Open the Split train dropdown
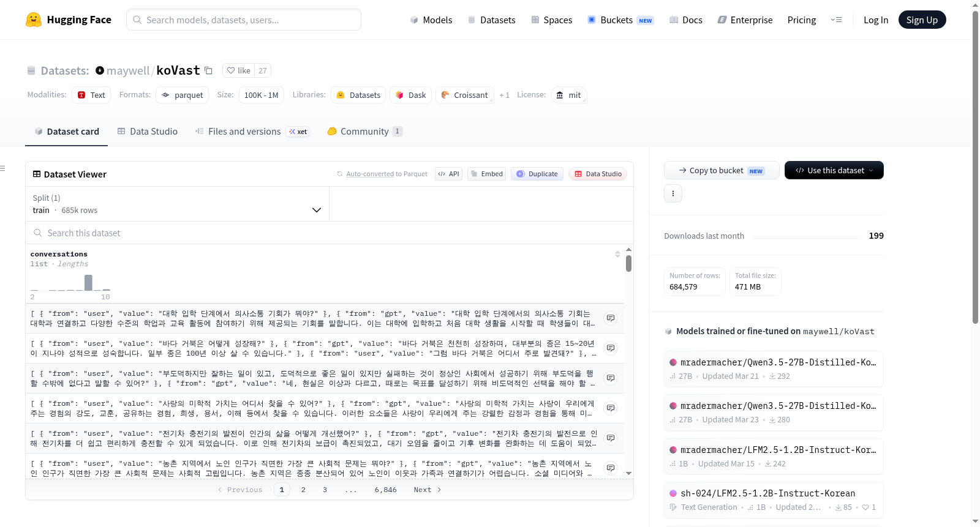 177,204
